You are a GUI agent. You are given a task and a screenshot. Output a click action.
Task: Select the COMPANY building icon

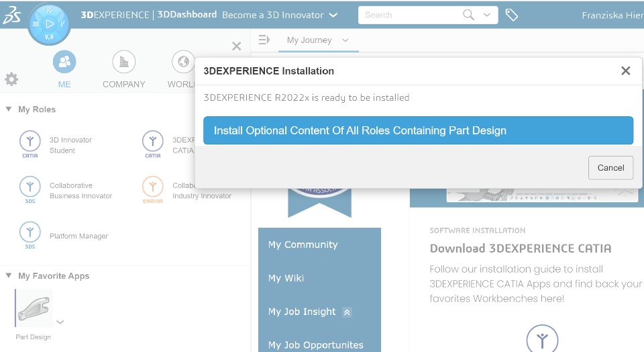coord(123,62)
